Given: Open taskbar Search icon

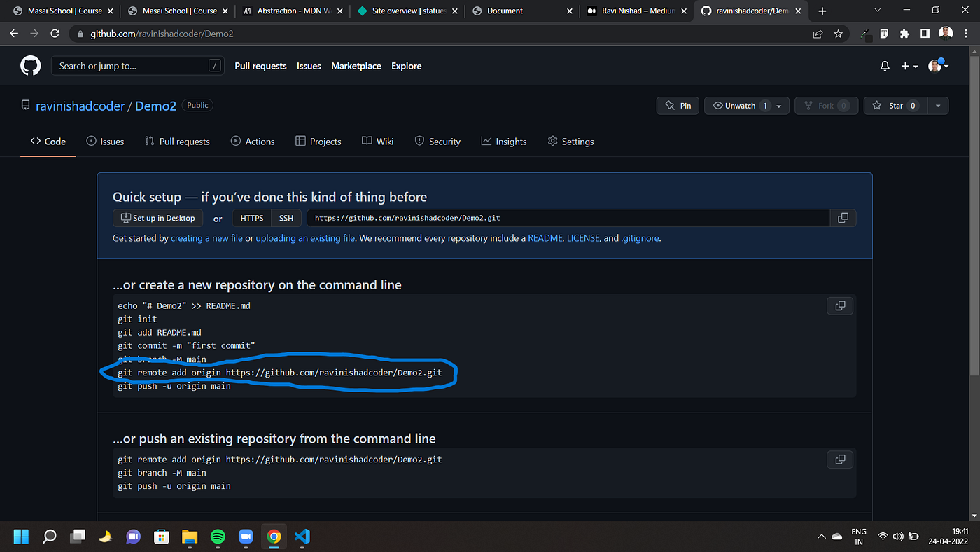Looking at the screenshot, I should pyautogui.click(x=49, y=537).
